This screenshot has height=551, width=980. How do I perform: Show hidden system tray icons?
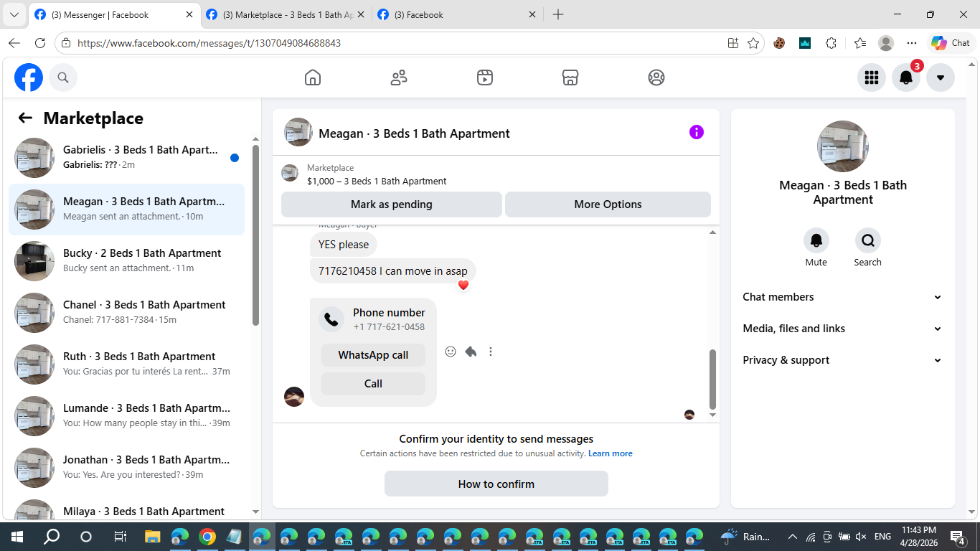pos(793,537)
